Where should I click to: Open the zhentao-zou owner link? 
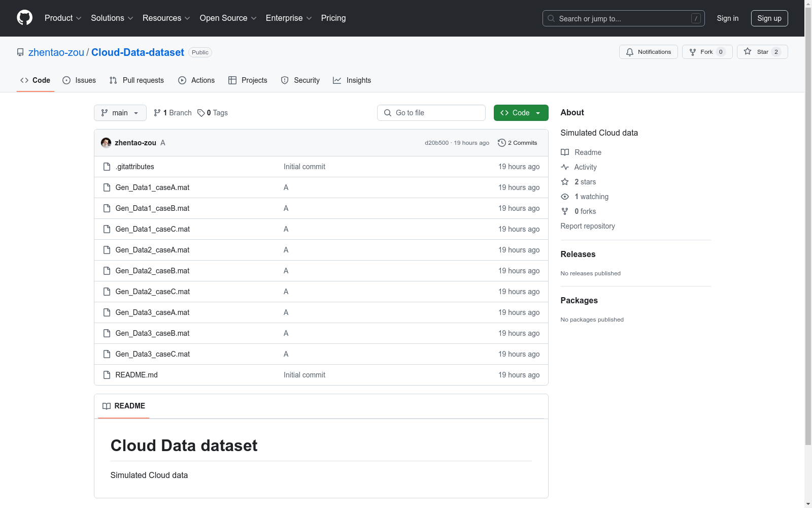point(56,52)
